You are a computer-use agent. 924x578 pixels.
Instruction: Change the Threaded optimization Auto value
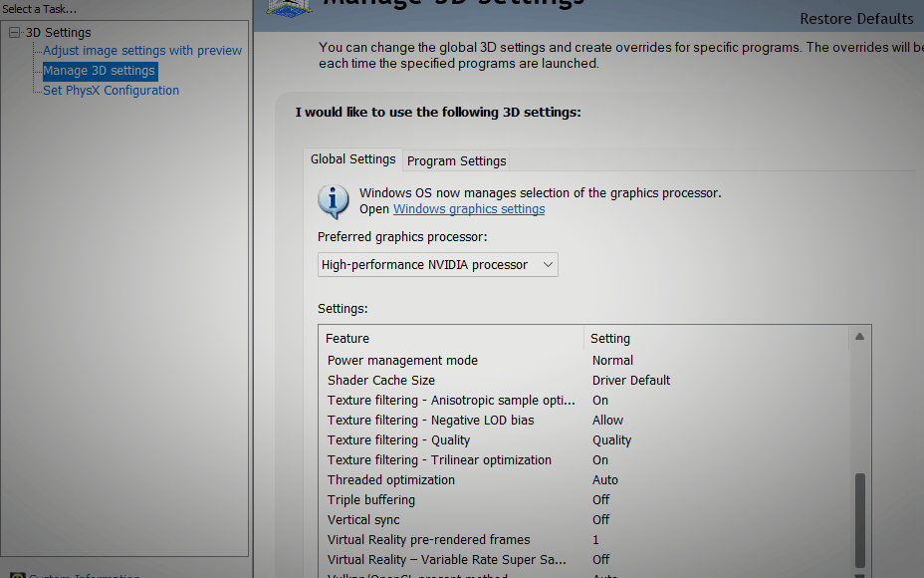605,480
